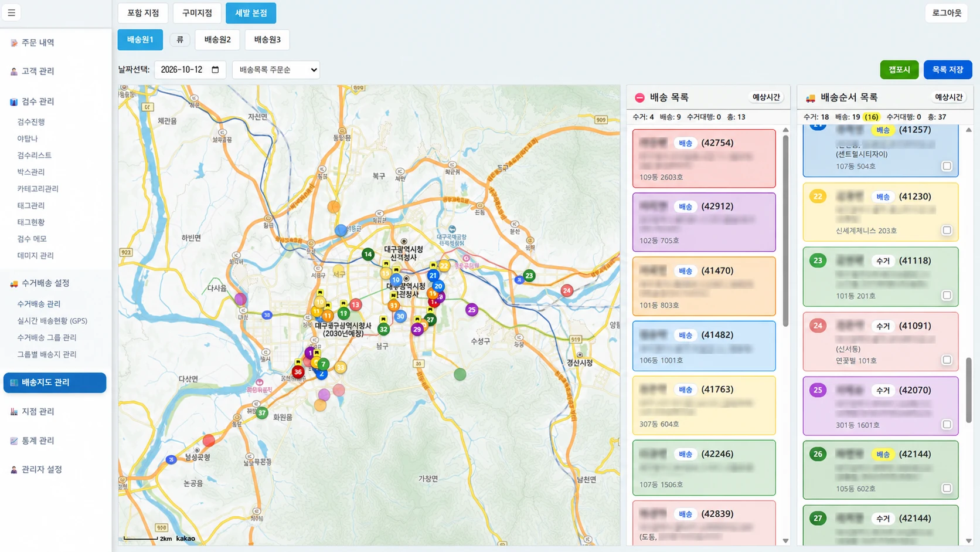
Task: Select the order 42754 delivery card
Action: (704, 158)
